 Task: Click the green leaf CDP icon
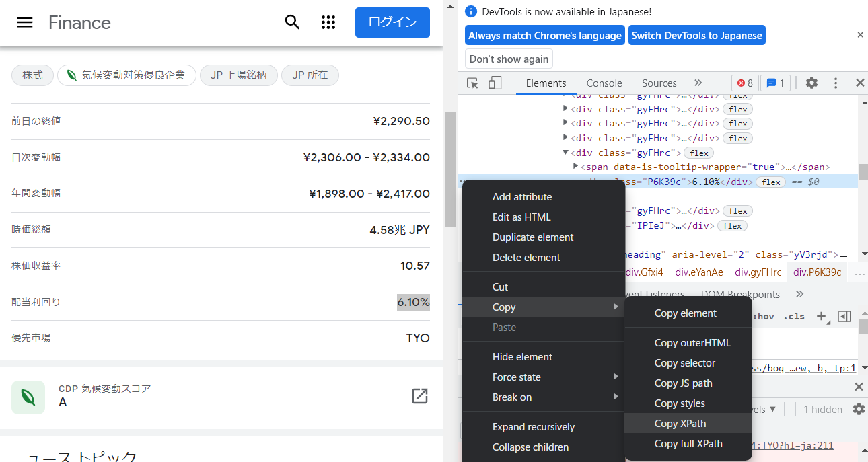click(x=28, y=397)
